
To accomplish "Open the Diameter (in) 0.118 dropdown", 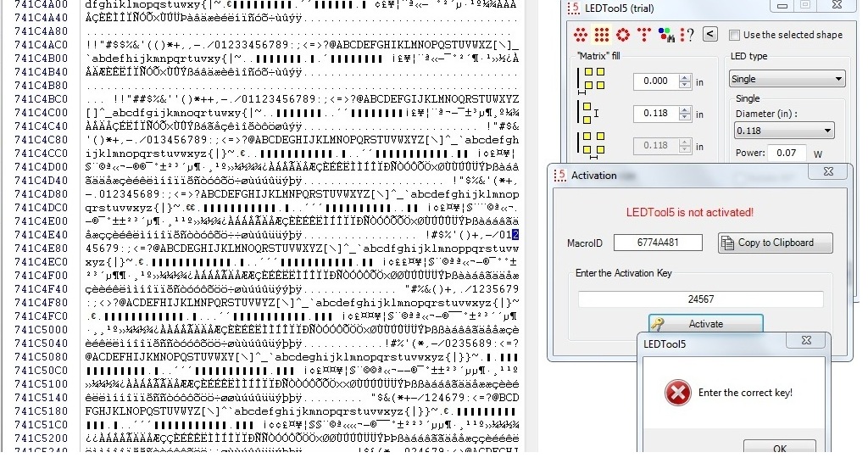I will [x=784, y=131].
